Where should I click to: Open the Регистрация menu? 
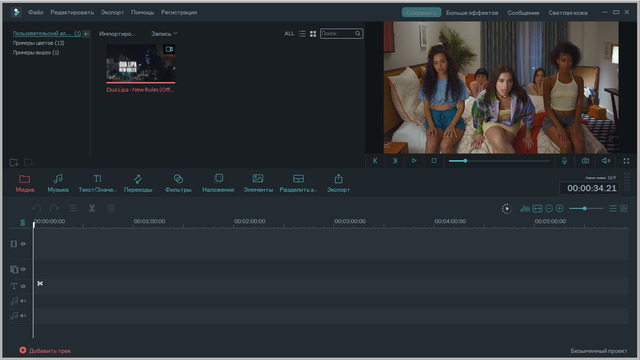pos(179,13)
